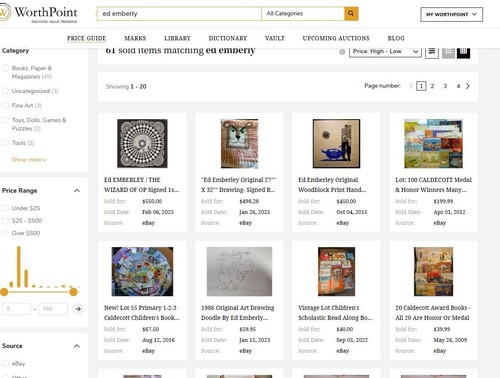Open the My WorthPoint button
Screen dimensions: 500x378
451,14
